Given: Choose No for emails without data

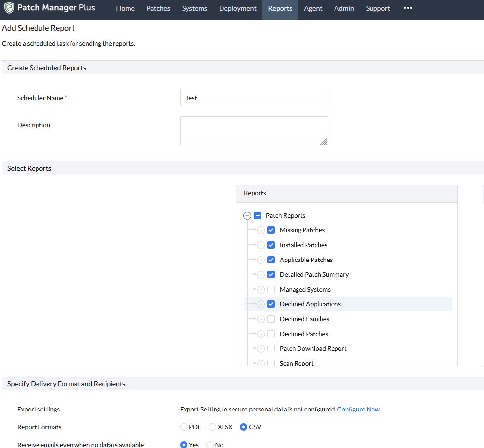Looking at the screenshot, I should pyautogui.click(x=210, y=445).
